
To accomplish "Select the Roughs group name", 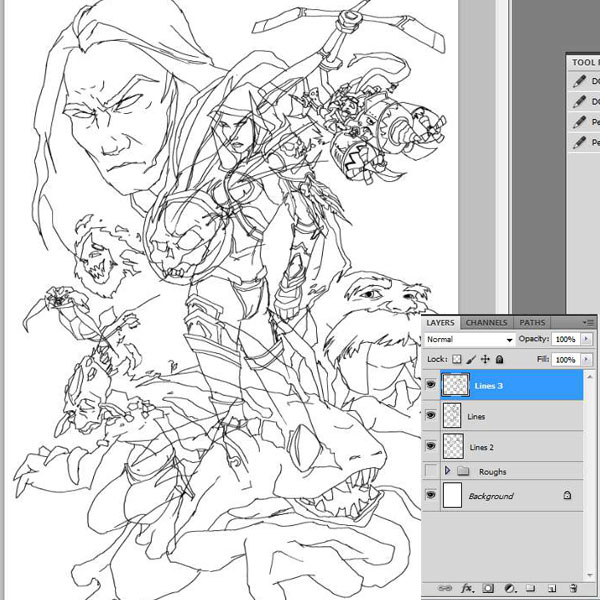I will (x=492, y=472).
